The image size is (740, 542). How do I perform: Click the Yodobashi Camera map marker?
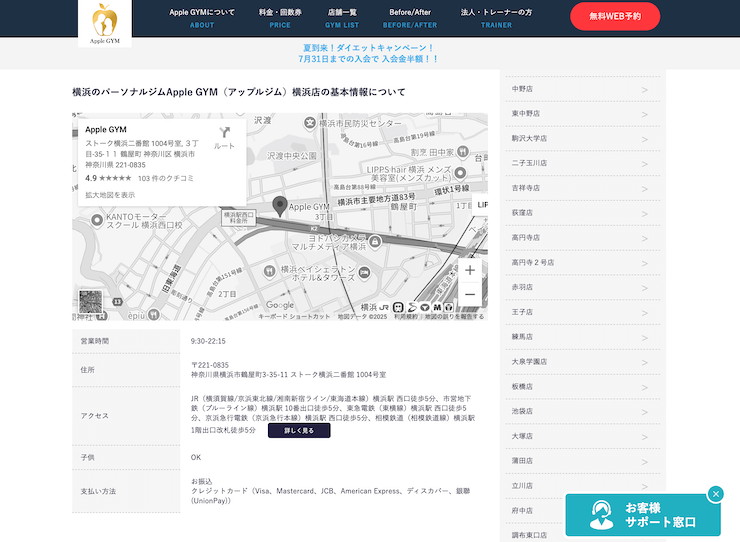click(375, 242)
